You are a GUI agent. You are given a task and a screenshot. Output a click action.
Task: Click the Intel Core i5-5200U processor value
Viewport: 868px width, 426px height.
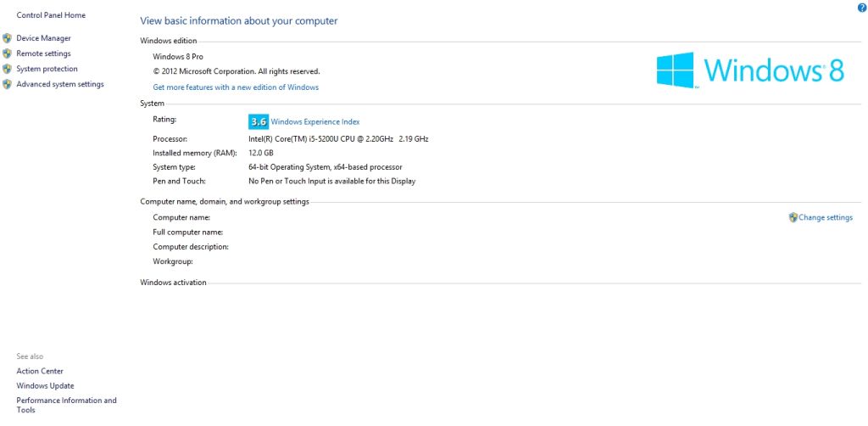tap(338, 139)
